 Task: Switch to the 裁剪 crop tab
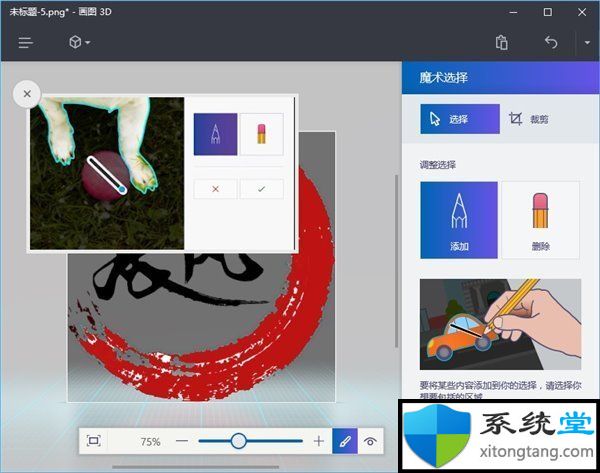coord(529,119)
